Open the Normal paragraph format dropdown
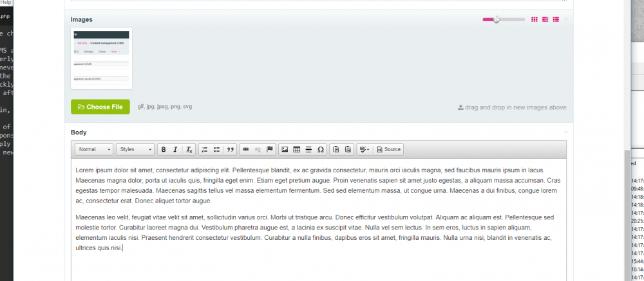This screenshot has height=281, width=644. [94, 149]
